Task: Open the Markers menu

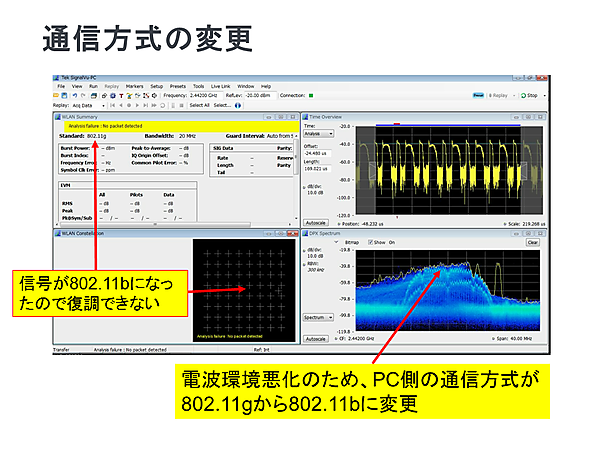Action: 134,86
